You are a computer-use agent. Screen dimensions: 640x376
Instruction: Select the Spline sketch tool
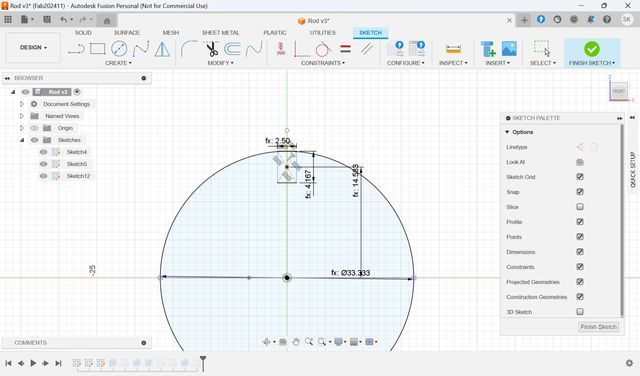(141, 49)
